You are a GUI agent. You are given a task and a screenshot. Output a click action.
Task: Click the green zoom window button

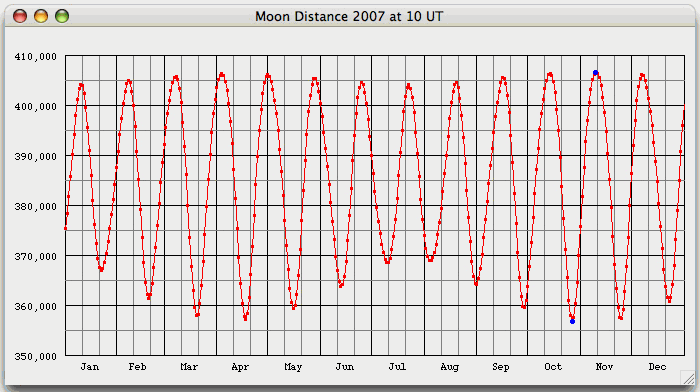point(62,16)
